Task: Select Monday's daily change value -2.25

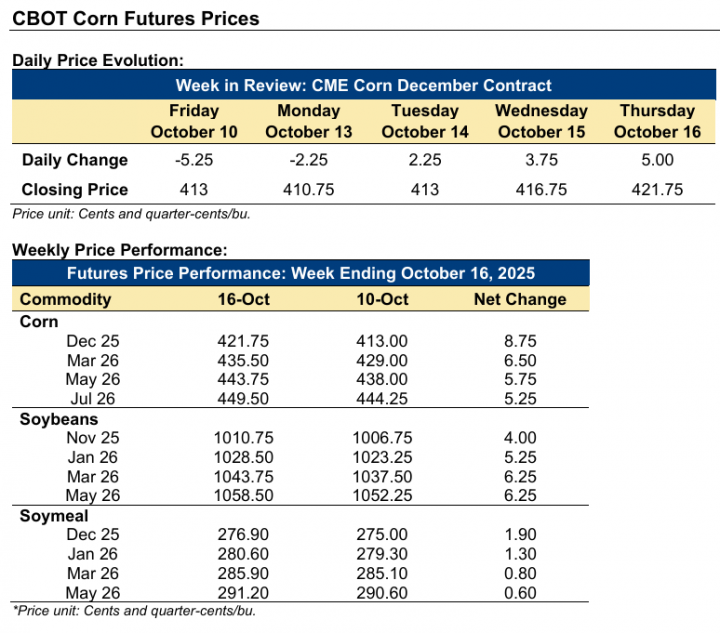Action: point(309,160)
